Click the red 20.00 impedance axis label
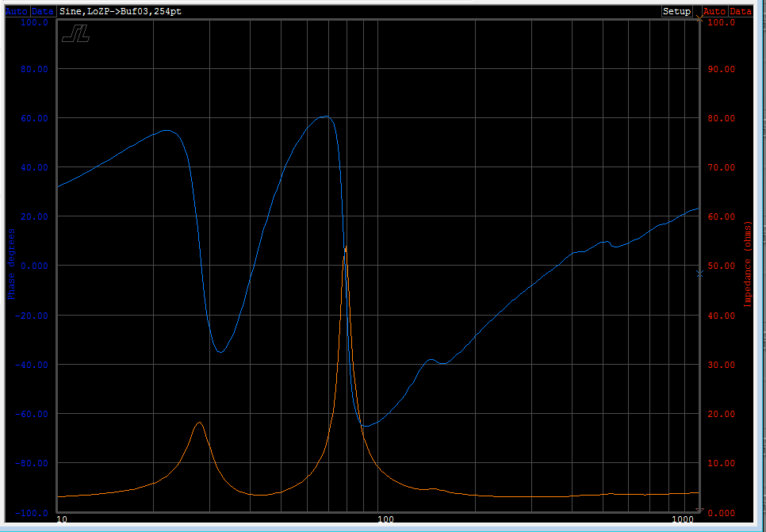 click(722, 414)
